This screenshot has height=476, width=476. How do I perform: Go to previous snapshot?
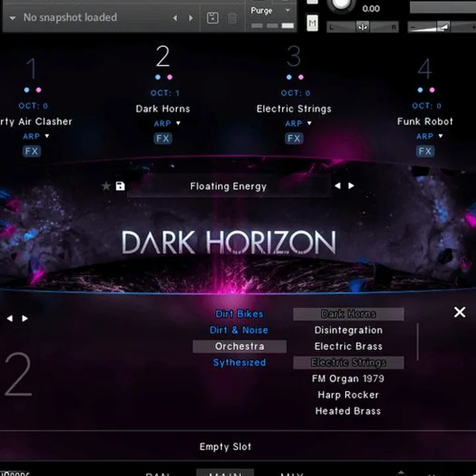[175, 18]
